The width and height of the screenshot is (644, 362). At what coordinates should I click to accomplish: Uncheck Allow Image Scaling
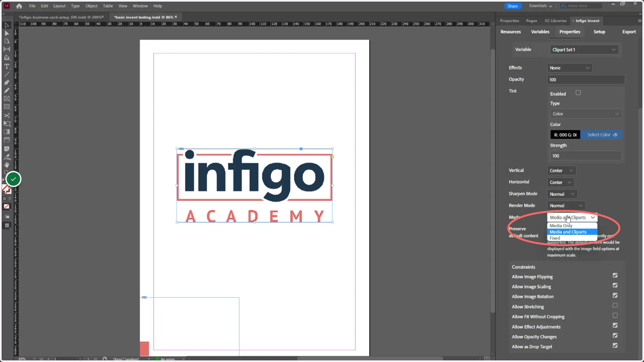(615, 286)
